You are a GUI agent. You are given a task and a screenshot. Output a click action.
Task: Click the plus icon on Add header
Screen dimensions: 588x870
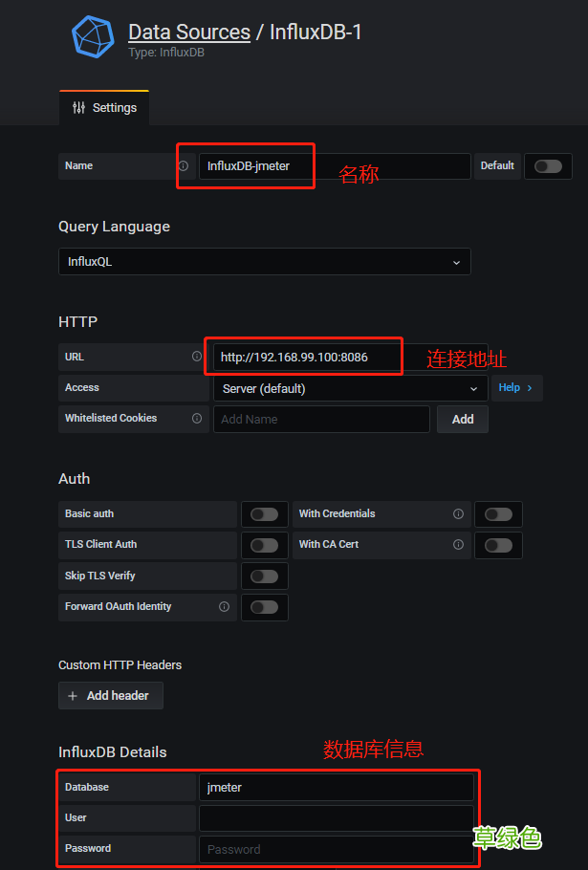click(x=74, y=695)
